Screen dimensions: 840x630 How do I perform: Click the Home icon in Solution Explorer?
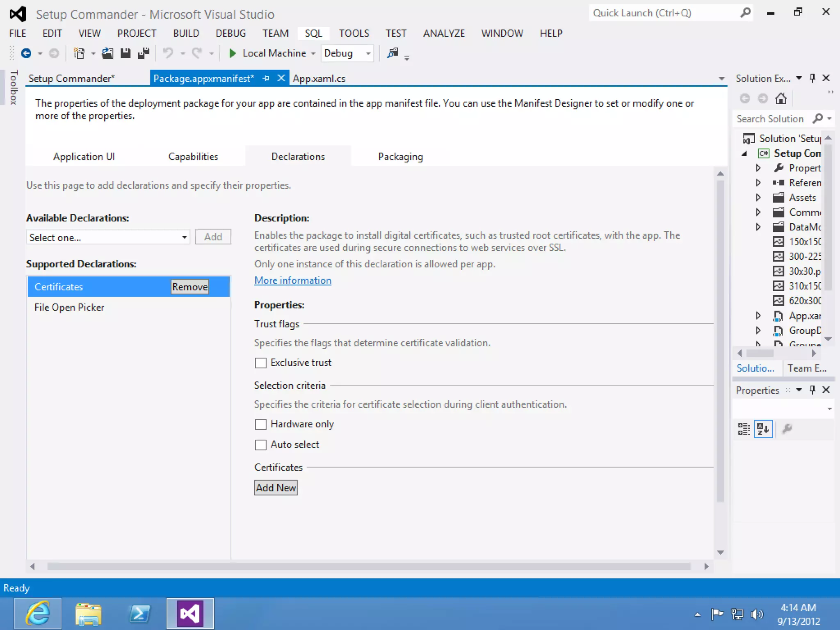click(781, 98)
